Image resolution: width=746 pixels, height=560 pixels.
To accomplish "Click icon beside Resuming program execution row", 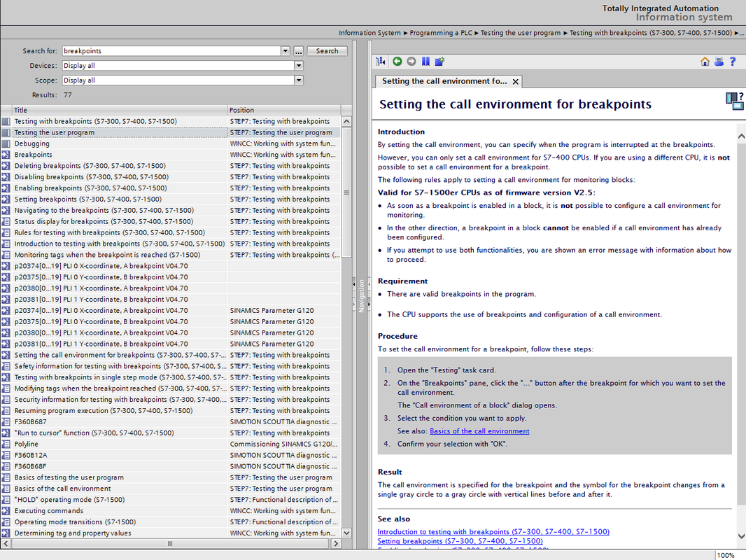I will click(x=6, y=411).
